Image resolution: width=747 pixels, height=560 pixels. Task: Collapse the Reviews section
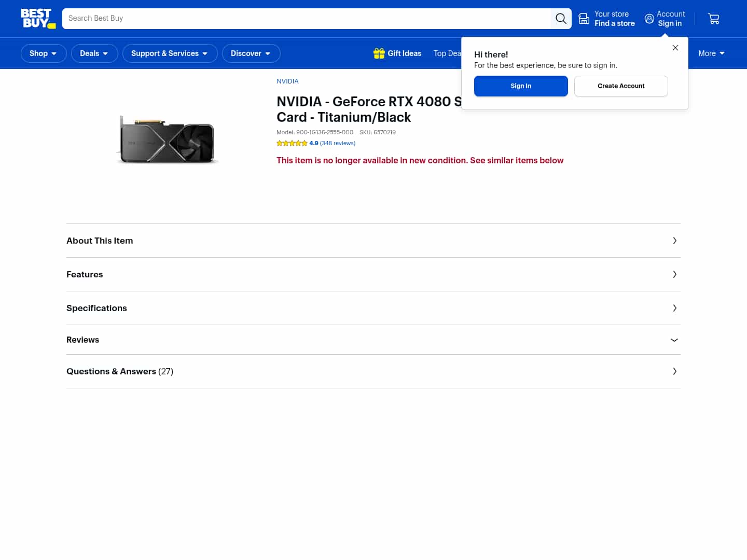[374, 340]
